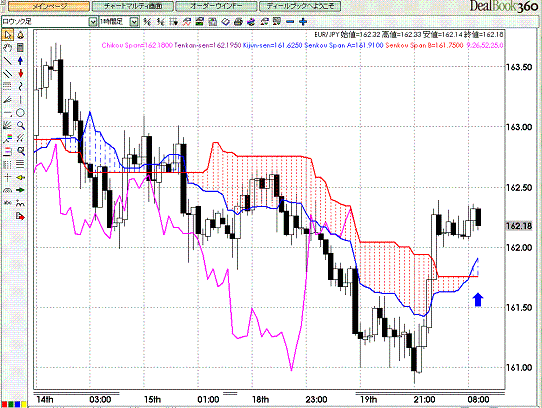
Task: Select the magnifier with box zoom tool
Action: (x=21, y=151)
